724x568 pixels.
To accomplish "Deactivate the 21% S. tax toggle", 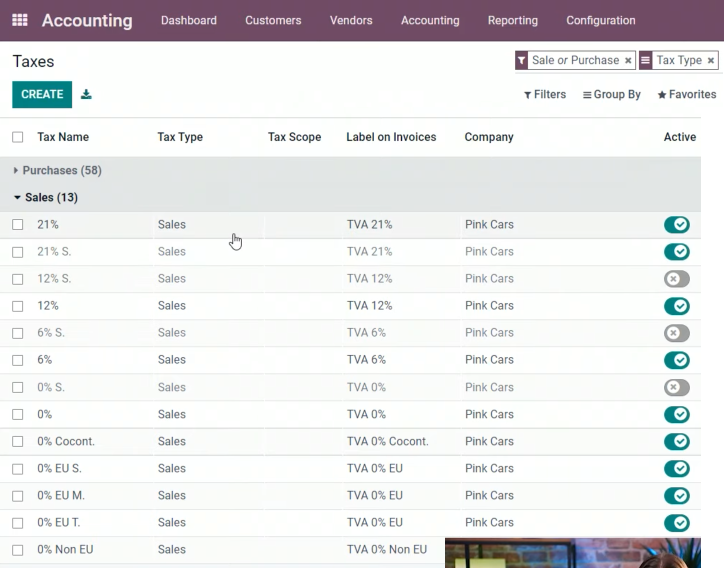I will pyautogui.click(x=677, y=252).
